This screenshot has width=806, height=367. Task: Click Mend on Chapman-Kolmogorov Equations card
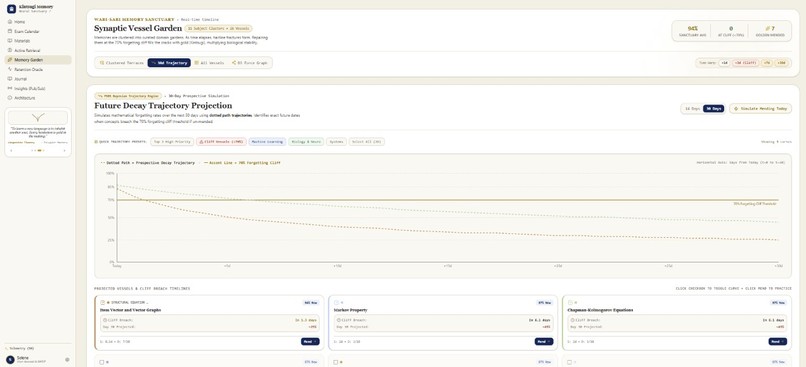click(x=777, y=341)
